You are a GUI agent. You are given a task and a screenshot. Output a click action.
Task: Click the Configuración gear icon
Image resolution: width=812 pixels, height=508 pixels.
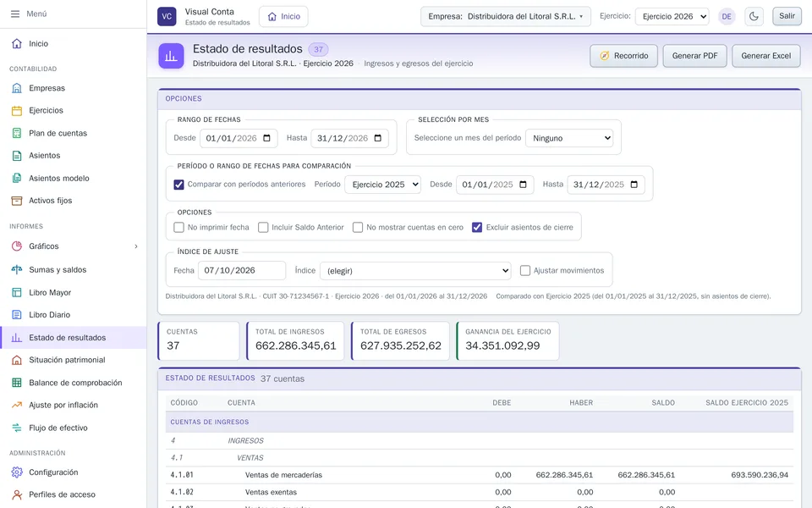(17, 472)
